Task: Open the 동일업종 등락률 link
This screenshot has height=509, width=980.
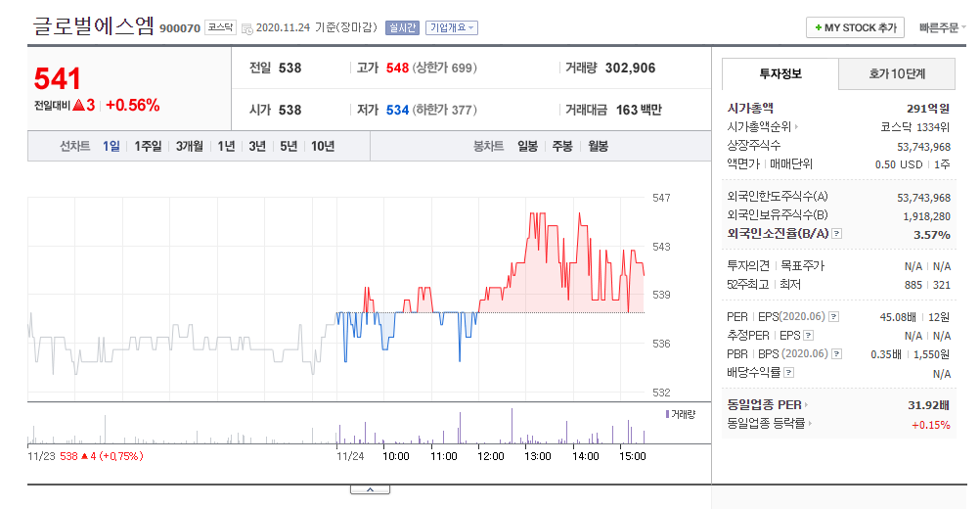Action: (770, 423)
